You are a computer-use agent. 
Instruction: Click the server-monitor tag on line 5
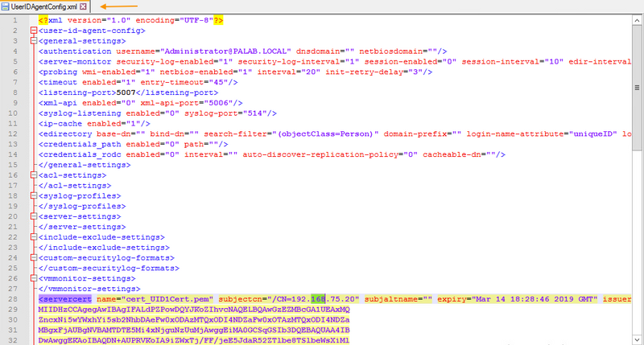75,62
